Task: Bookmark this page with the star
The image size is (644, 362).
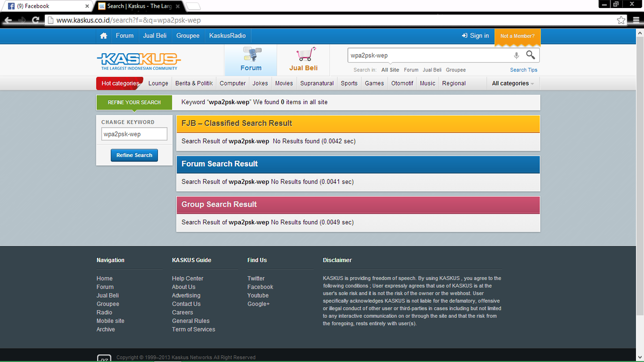Action: coord(621,20)
